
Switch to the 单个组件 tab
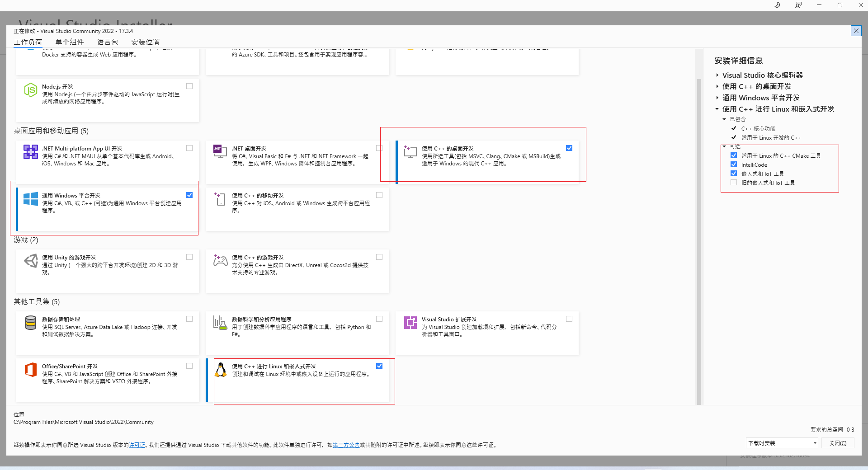[70, 42]
